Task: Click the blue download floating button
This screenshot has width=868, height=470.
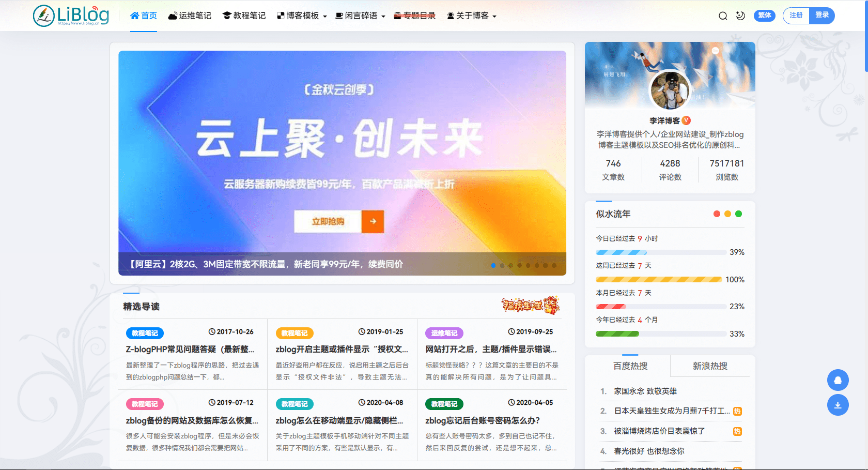Action: (x=838, y=405)
